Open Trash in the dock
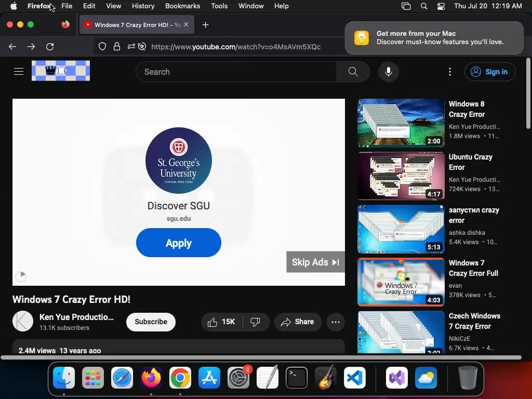 [x=468, y=378]
